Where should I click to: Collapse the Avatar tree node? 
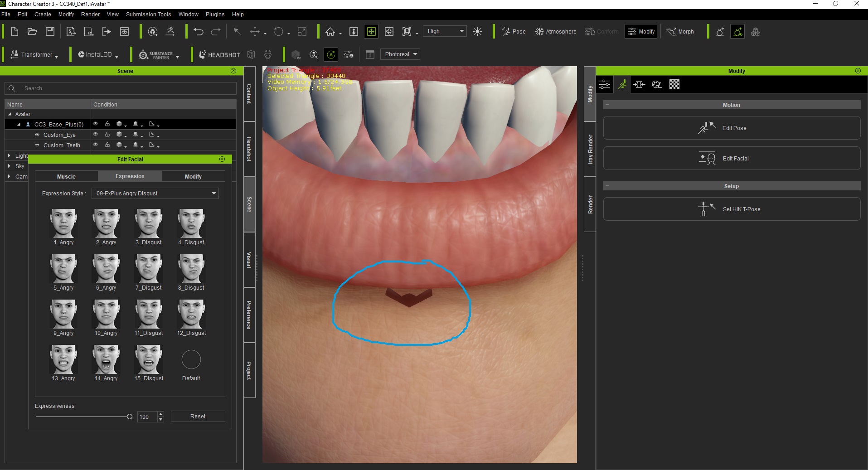tap(10, 114)
